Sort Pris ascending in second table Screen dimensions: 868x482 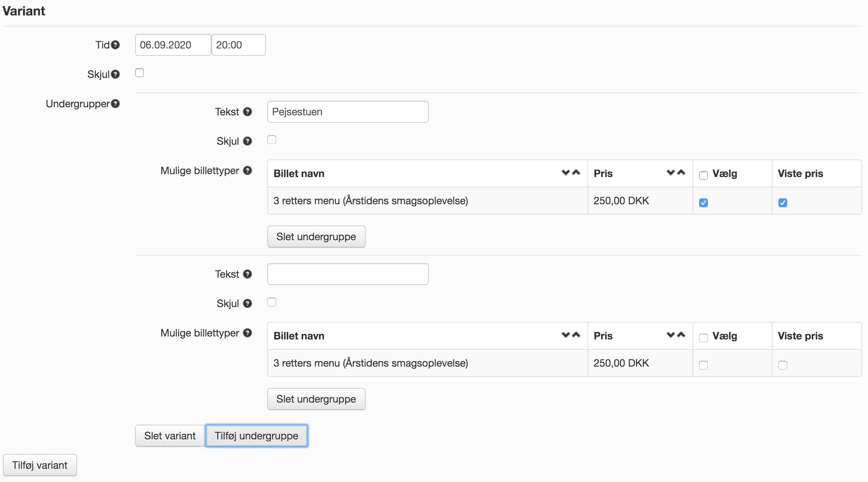point(681,335)
